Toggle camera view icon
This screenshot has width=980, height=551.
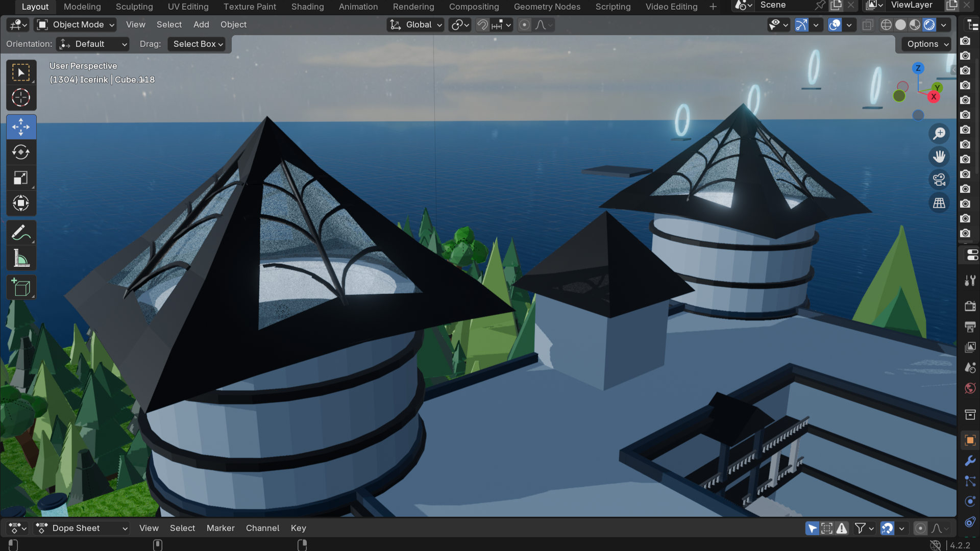tap(939, 180)
